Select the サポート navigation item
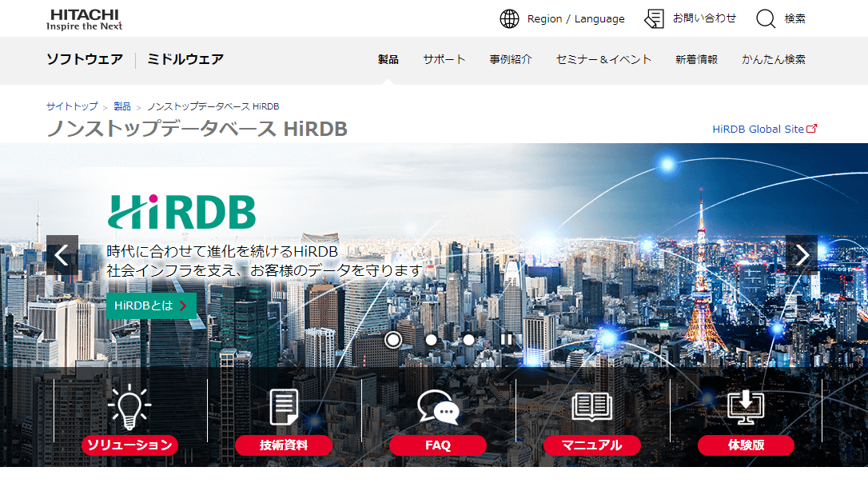 coord(444,59)
